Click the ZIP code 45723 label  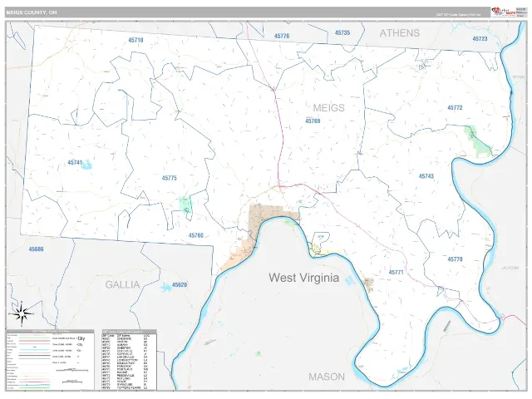click(480, 39)
